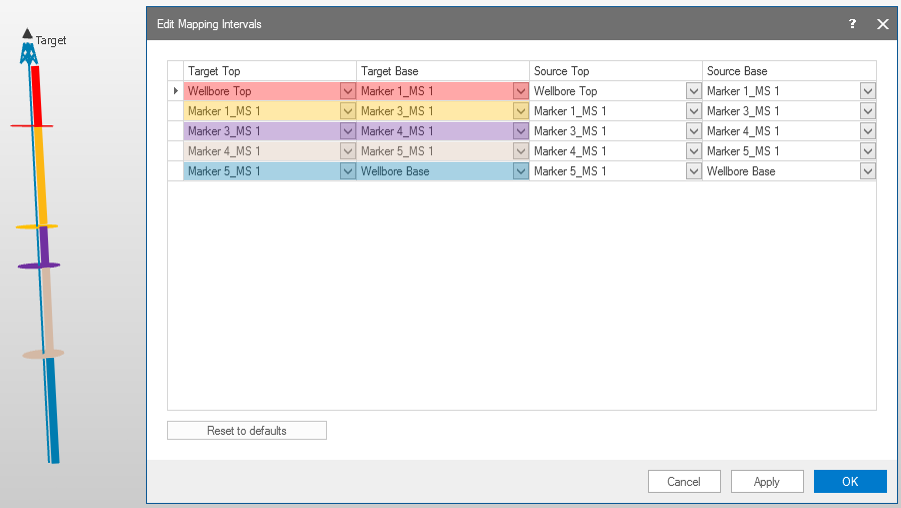The image size is (901, 508).
Task: Click the row selector arrow of first row
Action: coord(176,91)
